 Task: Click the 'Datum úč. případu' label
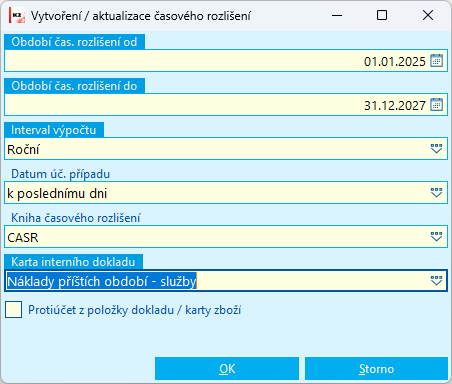(x=61, y=174)
